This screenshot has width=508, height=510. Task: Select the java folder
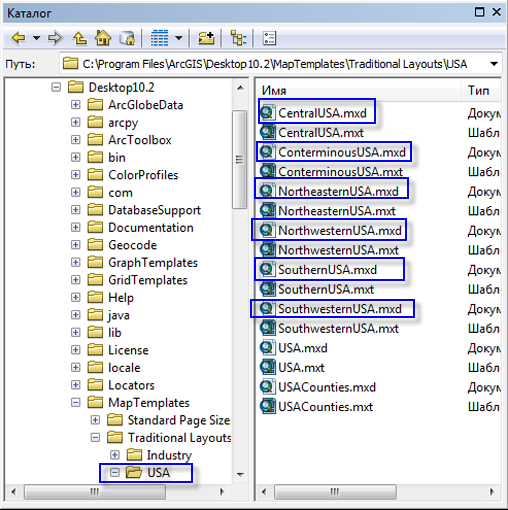point(109,315)
